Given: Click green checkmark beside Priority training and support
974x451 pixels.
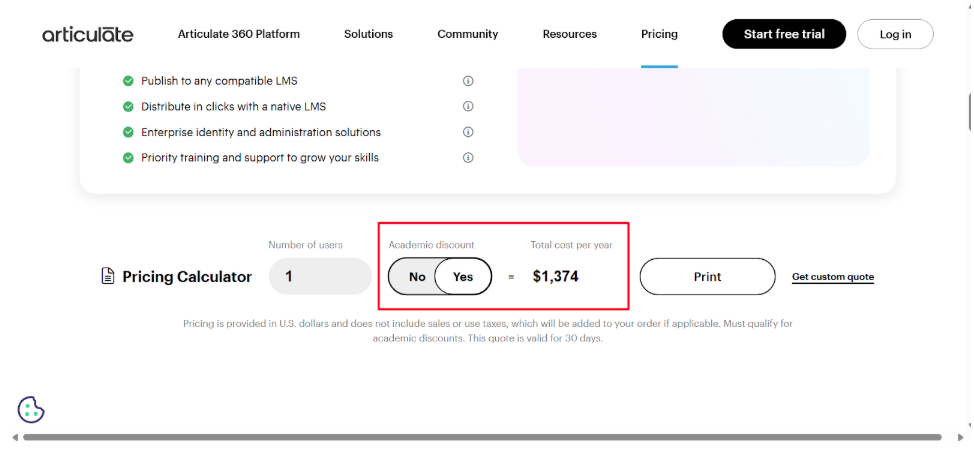Looking at the screenshot, I should (128, 158).
